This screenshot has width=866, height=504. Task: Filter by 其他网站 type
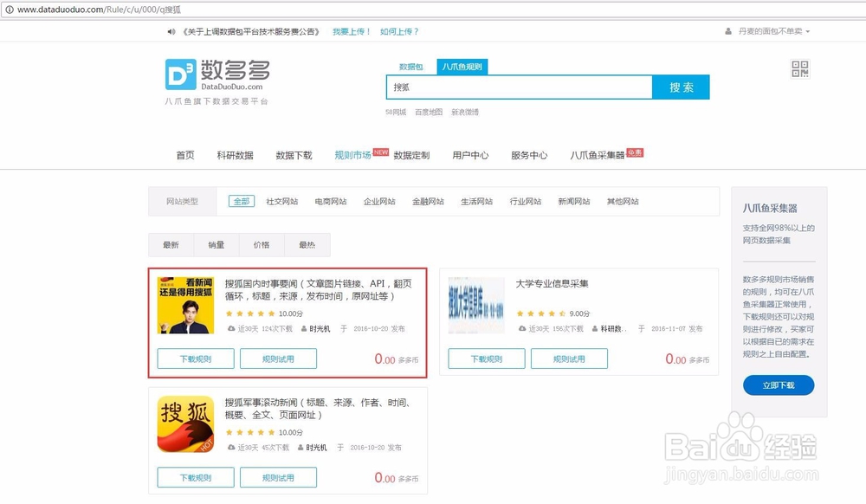click(623, 202)
